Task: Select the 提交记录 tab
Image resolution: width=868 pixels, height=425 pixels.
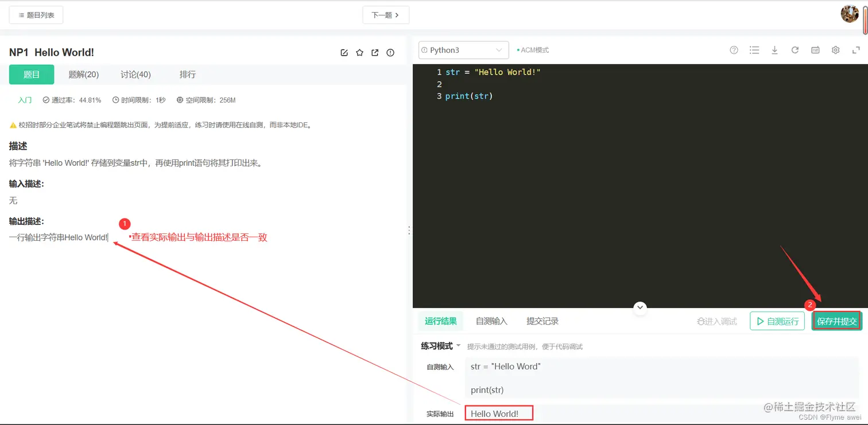Action: (x=542, y=321)
